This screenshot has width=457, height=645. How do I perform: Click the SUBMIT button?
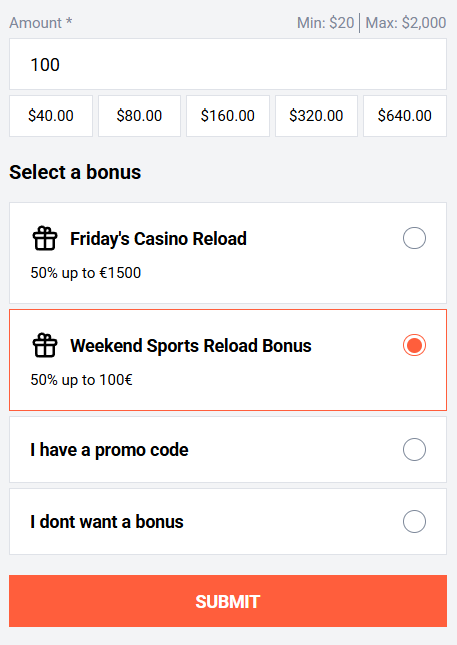228,601
